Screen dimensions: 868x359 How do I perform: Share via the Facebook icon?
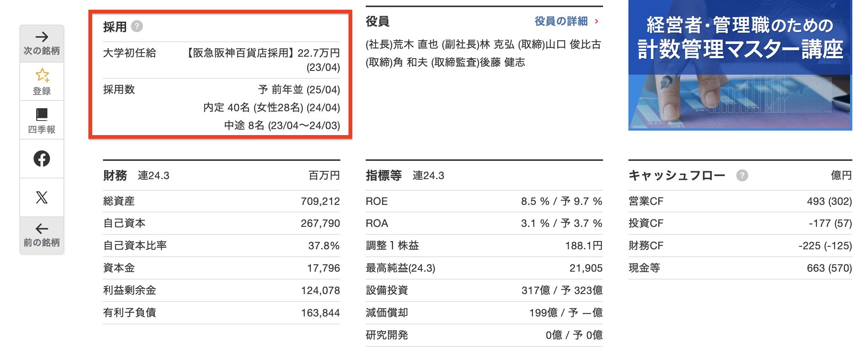tap(42, 159)
